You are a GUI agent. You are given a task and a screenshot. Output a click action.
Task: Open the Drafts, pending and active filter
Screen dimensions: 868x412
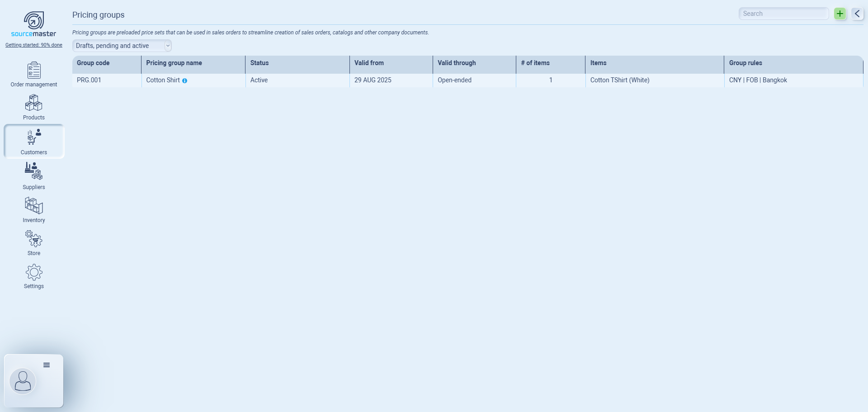(x=122, y=46)
